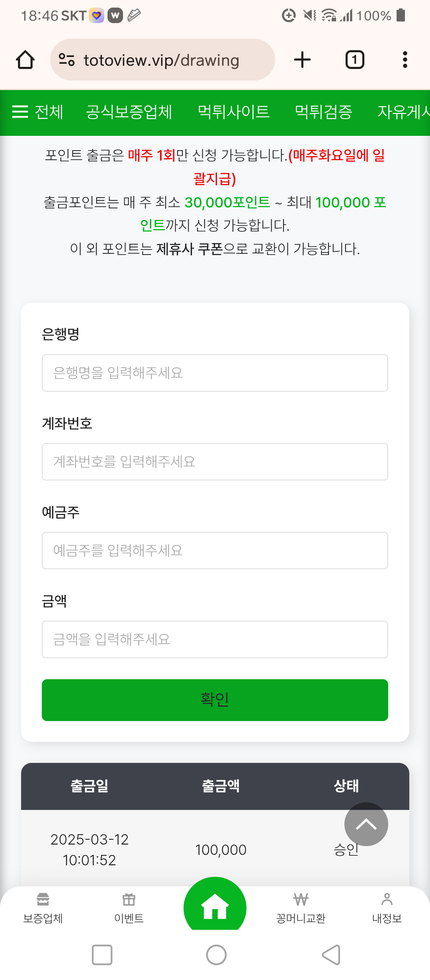The width and height of the screenshot is (430, 980).
Task: Tap the browser home icon
Action: [25, 60]
